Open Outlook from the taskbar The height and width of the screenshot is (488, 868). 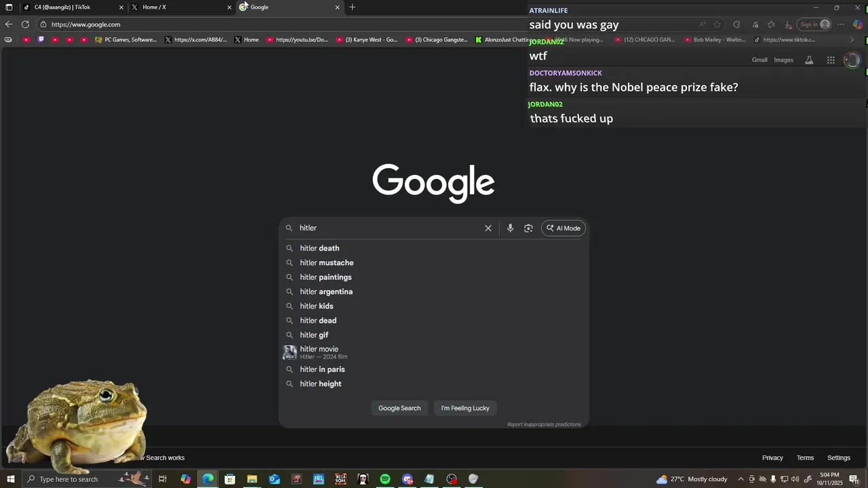coord(274,479)
